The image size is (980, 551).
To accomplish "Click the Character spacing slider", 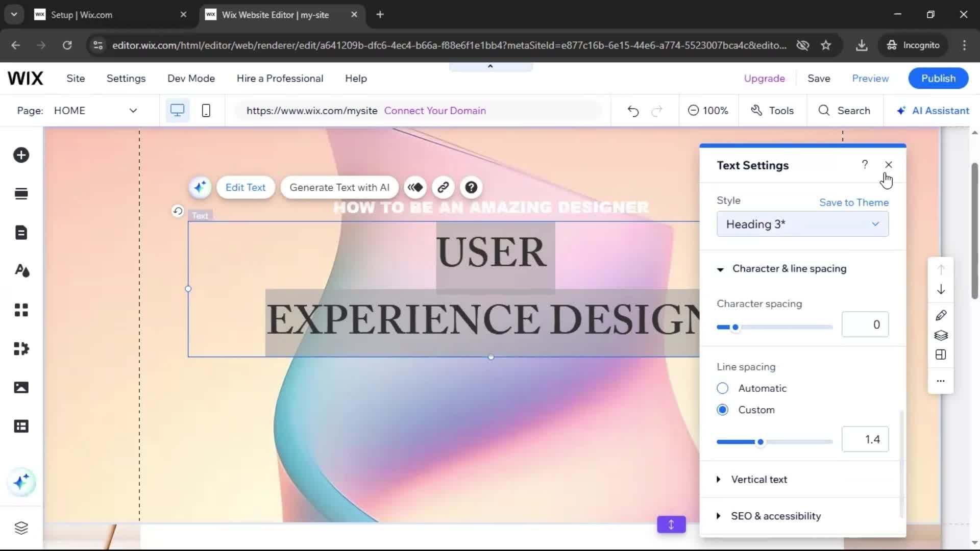I will [x=774, y=328].
